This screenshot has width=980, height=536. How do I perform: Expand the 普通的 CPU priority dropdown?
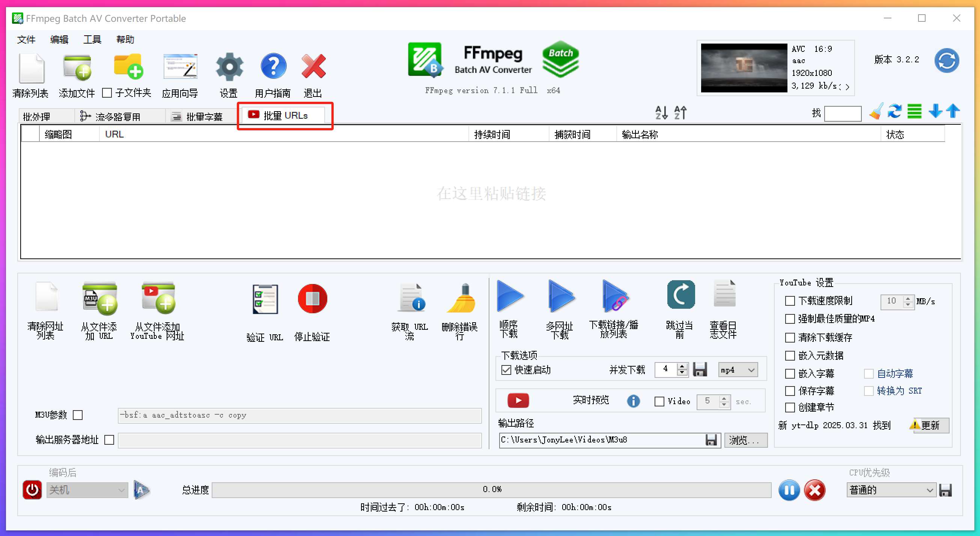click(x=891, y=490)
